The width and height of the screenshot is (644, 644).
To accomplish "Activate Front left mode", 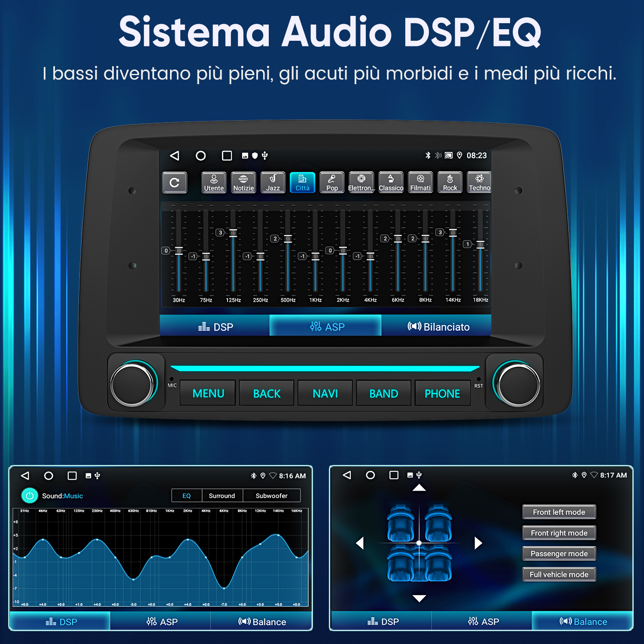I will tap(559, 512).
